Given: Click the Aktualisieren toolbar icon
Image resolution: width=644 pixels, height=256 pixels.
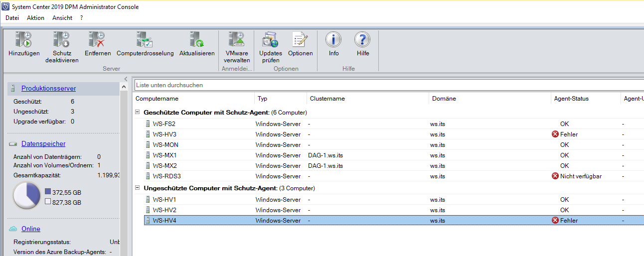Looking at the screenshot, I should coord(197,40).
